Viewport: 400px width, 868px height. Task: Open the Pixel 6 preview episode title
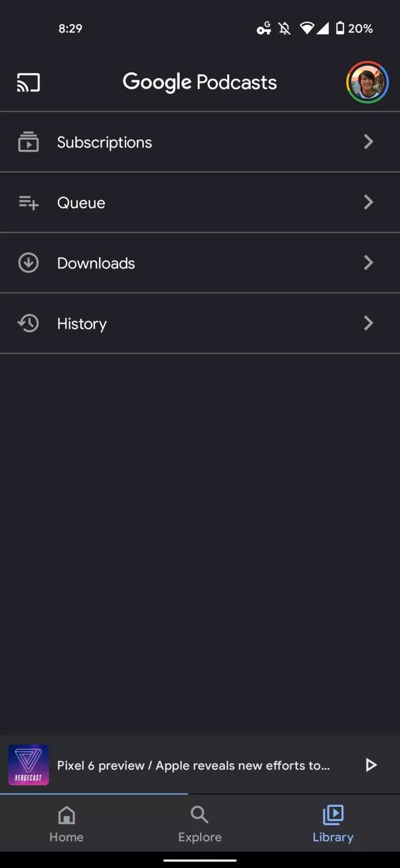coord(194,765)
